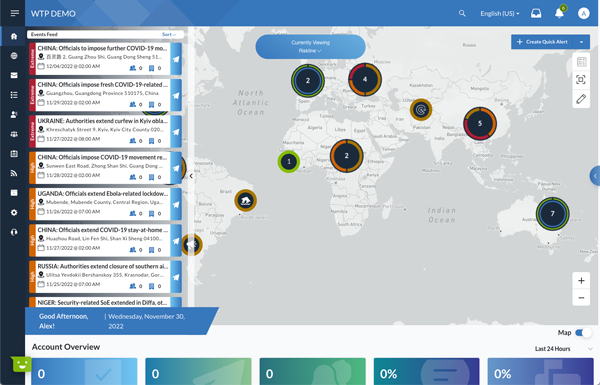Open the inbox tray icon in header

536,13
